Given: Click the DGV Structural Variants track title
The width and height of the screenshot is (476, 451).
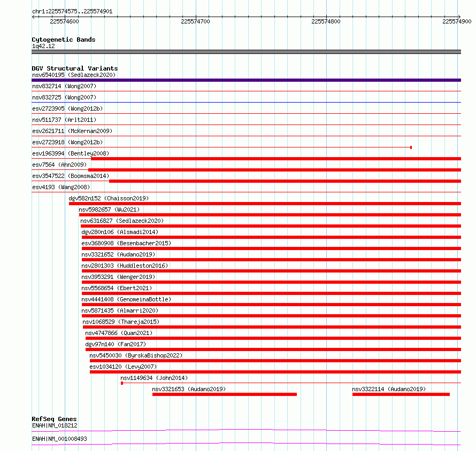Looking at the screenshot, I should (75, 68).
